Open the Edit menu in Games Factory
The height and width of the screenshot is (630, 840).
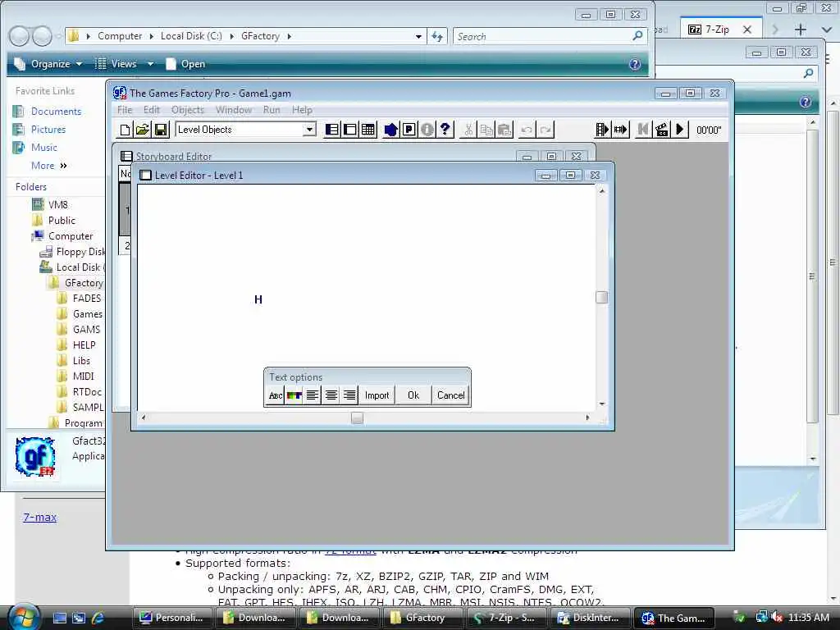click(152, 110)
